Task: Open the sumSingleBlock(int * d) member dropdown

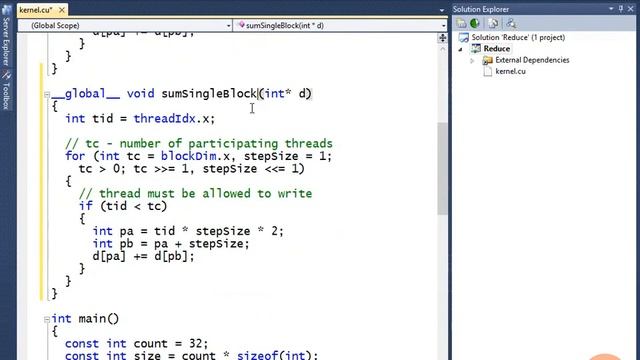Action: click(x=340, y=25)
